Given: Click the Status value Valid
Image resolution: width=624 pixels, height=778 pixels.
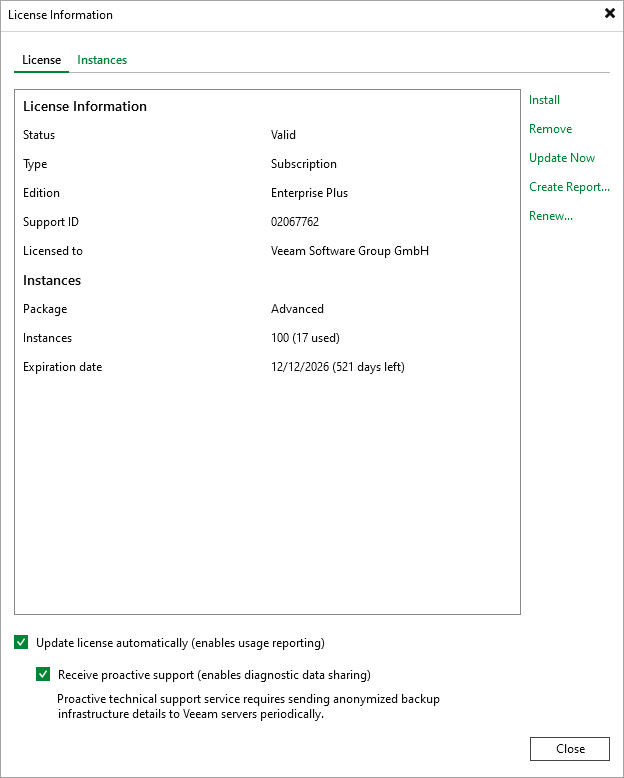Looking at the screenshot, I should point(283,135).
